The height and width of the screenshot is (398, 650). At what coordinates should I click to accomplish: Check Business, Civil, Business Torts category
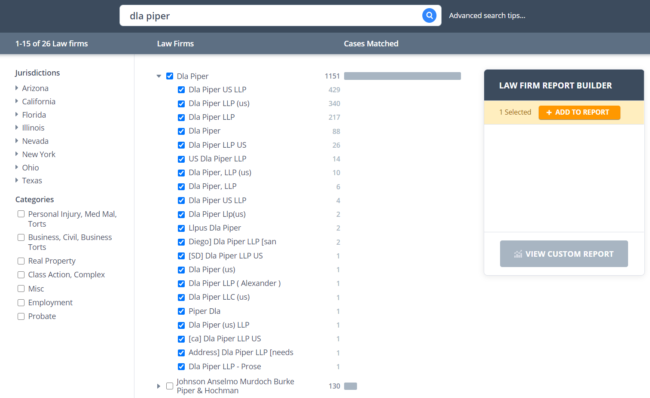pos(21,237)
